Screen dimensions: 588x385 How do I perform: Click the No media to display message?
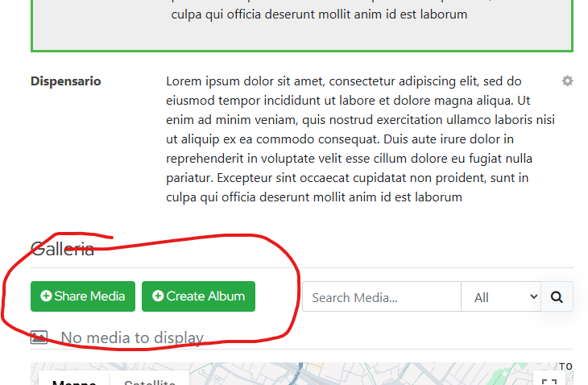(134, 337)
